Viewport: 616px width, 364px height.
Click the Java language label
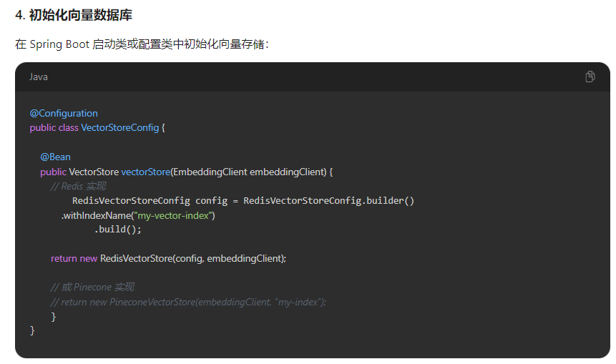click(39, 77)
